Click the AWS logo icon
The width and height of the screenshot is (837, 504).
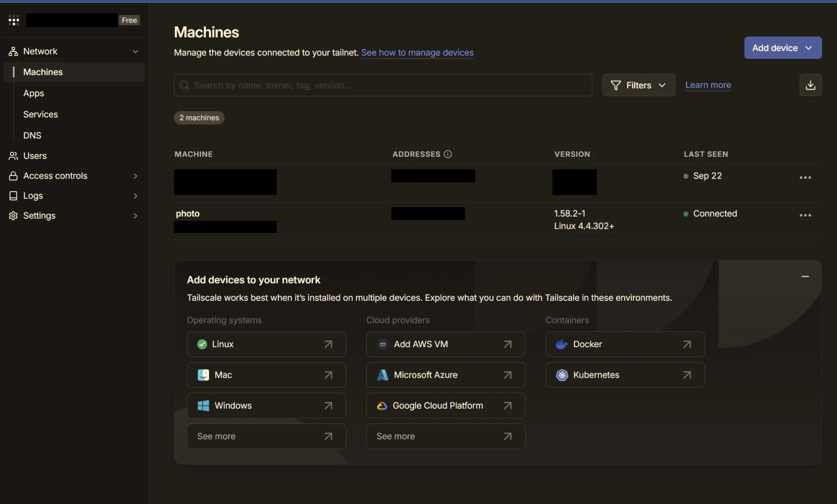pos(383,344)
